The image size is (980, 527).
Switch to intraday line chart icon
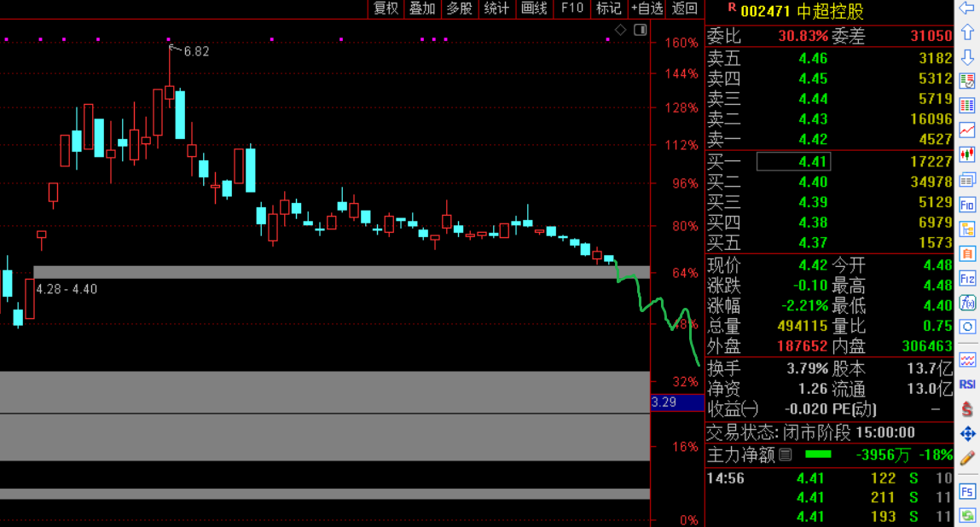967,130
